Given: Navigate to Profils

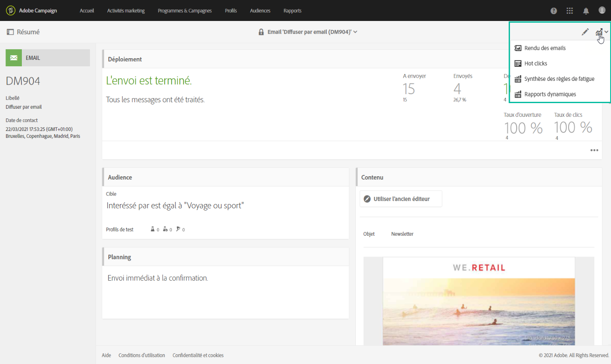Looking at the screenshot, I should pos(231,11).
